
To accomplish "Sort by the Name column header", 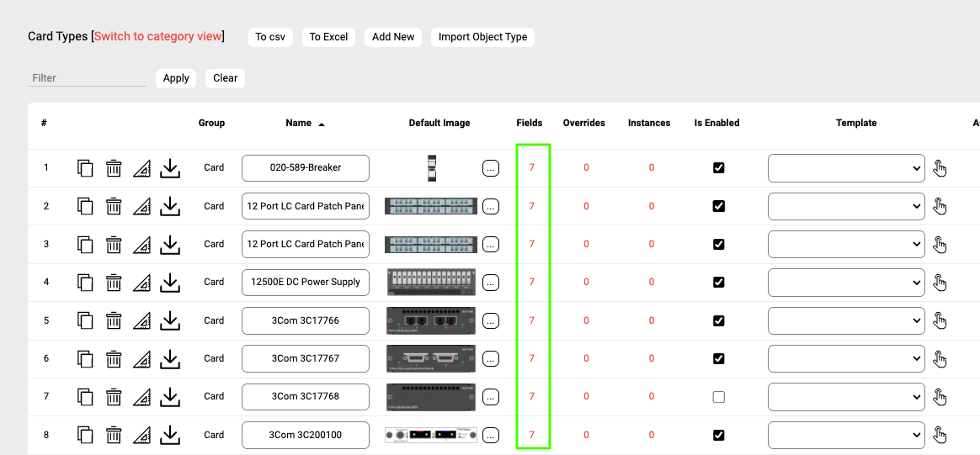I will tap(299, 123).
